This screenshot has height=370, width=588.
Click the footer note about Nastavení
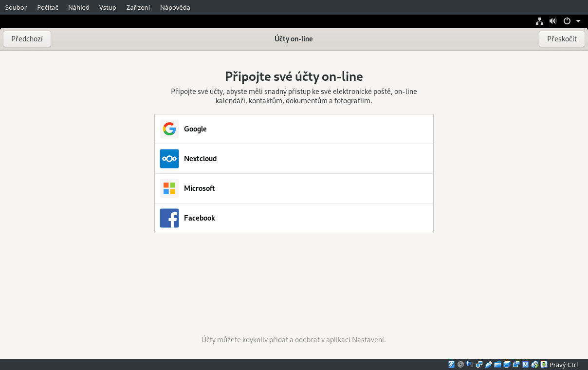coord(294,340)
